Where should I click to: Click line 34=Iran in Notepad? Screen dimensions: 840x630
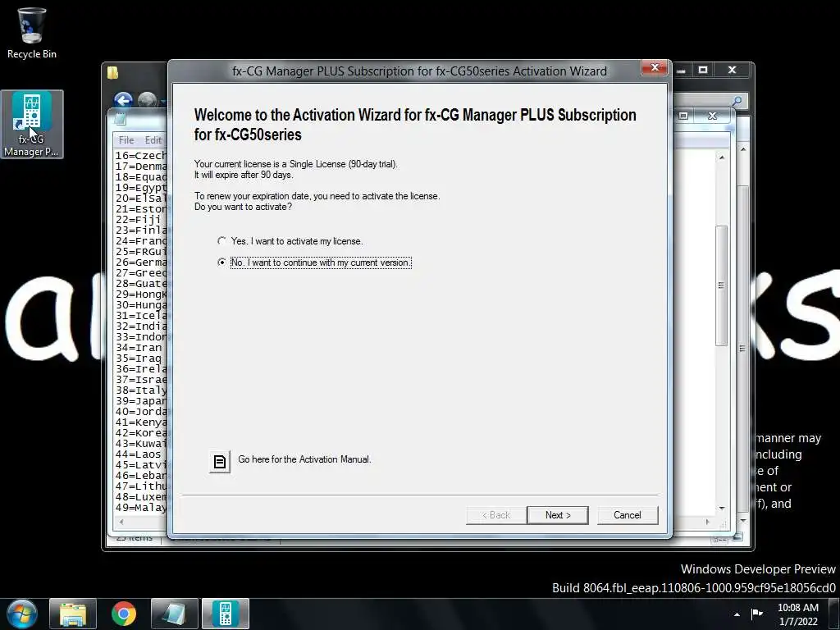tap(139, 348)
